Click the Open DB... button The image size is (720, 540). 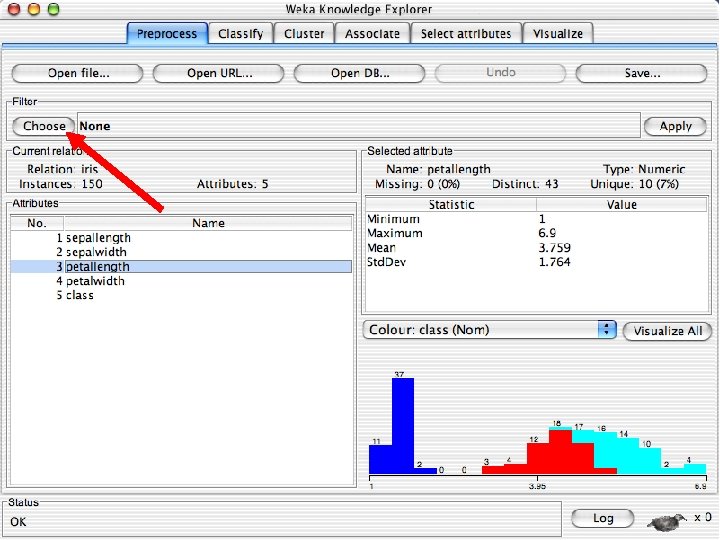pos(360,73)
